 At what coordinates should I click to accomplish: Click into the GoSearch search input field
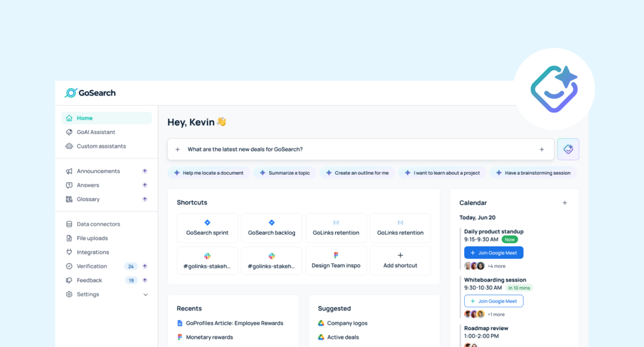pos(358,150)
